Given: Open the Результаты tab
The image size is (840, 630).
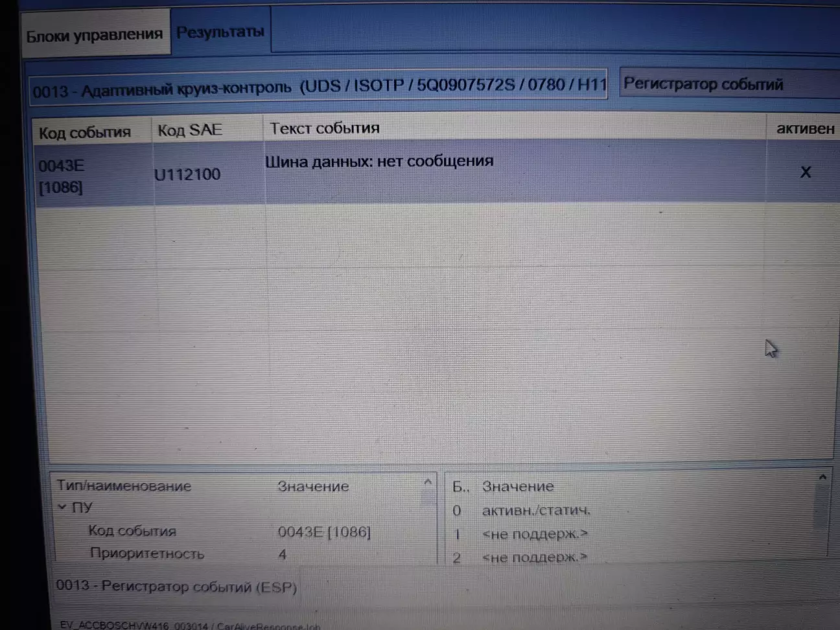Looking at the screenshot, I should tap(220, 32).
